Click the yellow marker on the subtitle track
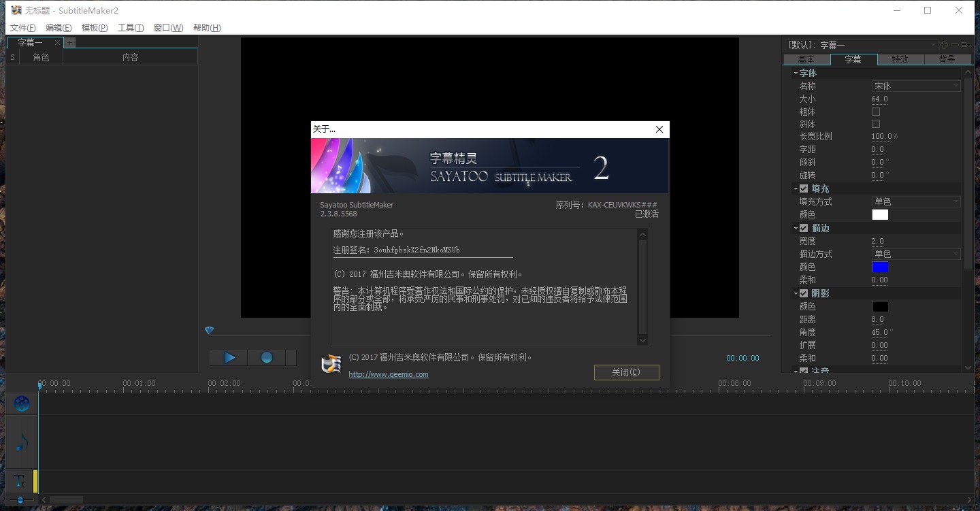Viewport: 980px width, 511px height. [35, 481]
